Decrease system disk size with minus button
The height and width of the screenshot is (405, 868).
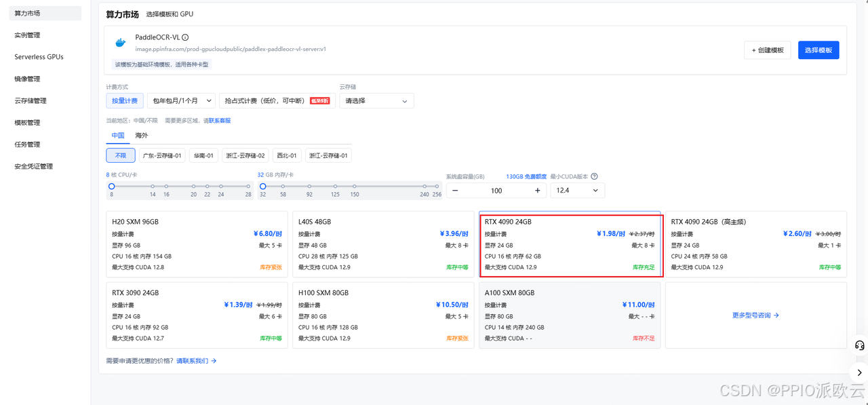click(455, 191)
